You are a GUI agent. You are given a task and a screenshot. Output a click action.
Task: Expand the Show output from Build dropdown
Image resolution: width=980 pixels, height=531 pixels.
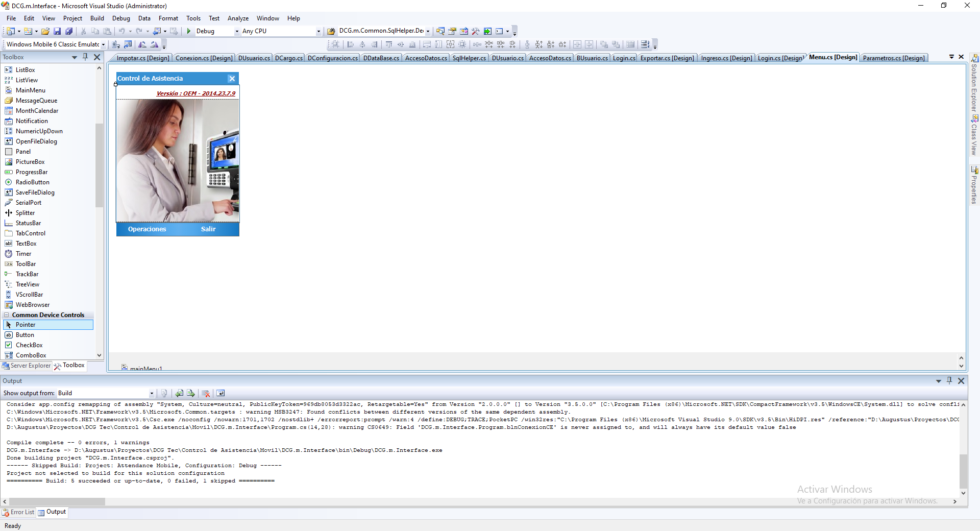(152, 393)
